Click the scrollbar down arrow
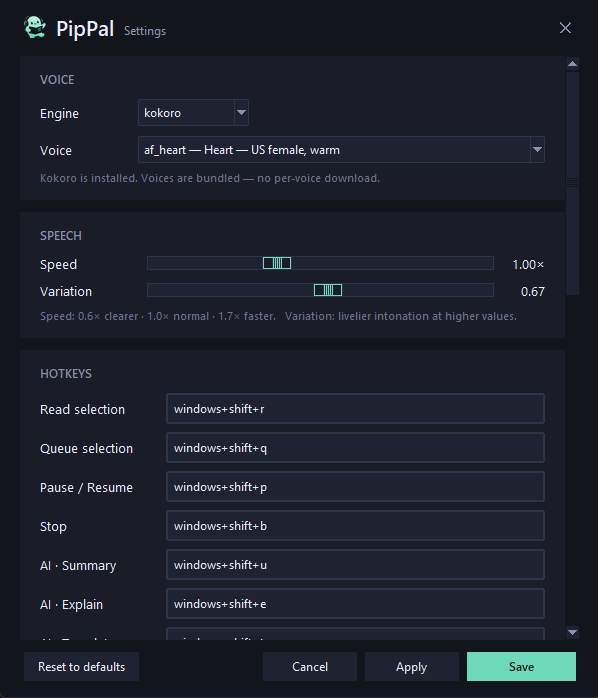 click(573, 632)
